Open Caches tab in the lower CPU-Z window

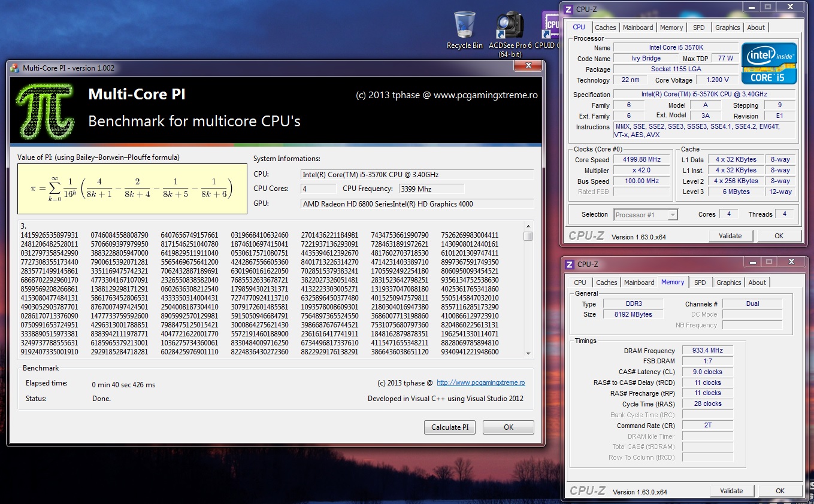click(607, 283)
